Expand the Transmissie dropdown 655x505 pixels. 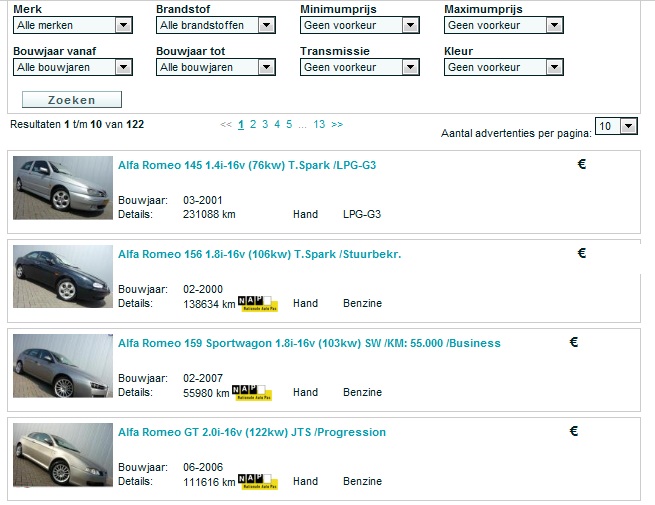(x=360, y=67)
